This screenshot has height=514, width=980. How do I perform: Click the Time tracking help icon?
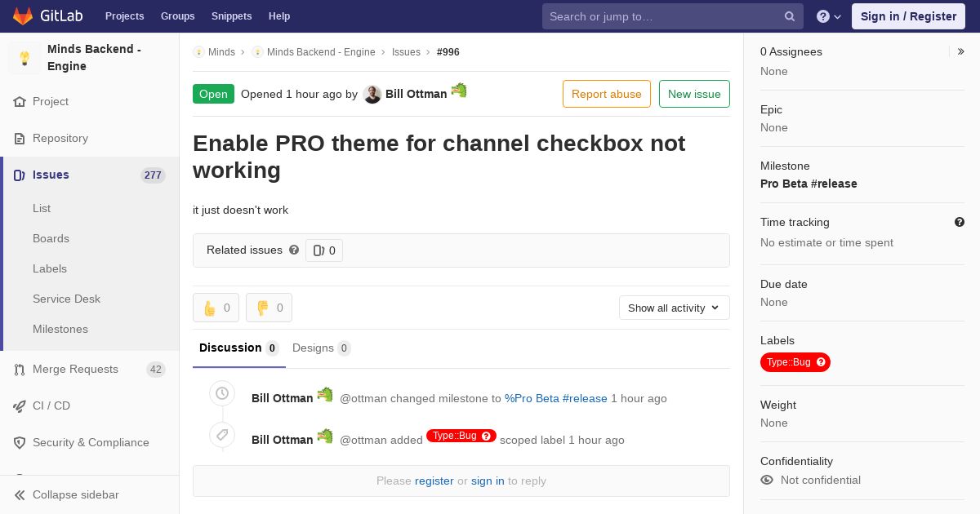pos(960,222)
